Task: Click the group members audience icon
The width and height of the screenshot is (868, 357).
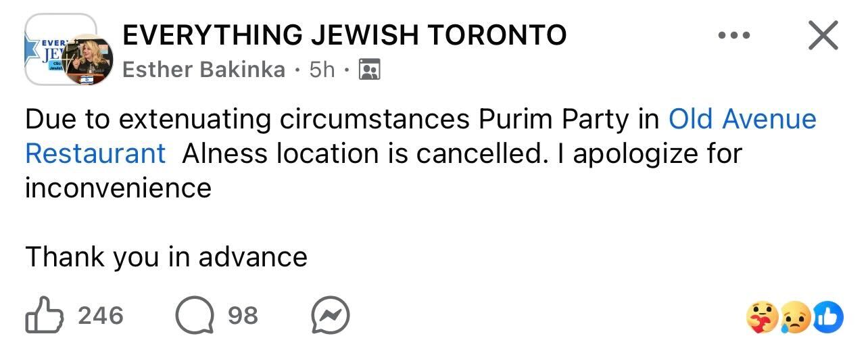Action: pyautogui.click(x=369, y=69)
